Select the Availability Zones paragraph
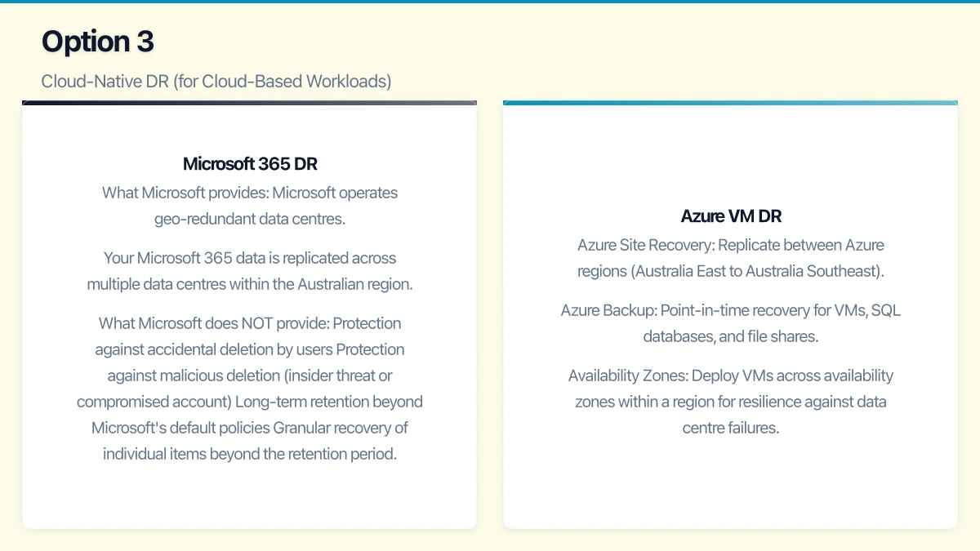The image size is (980, 551). [x=731, y=402]
